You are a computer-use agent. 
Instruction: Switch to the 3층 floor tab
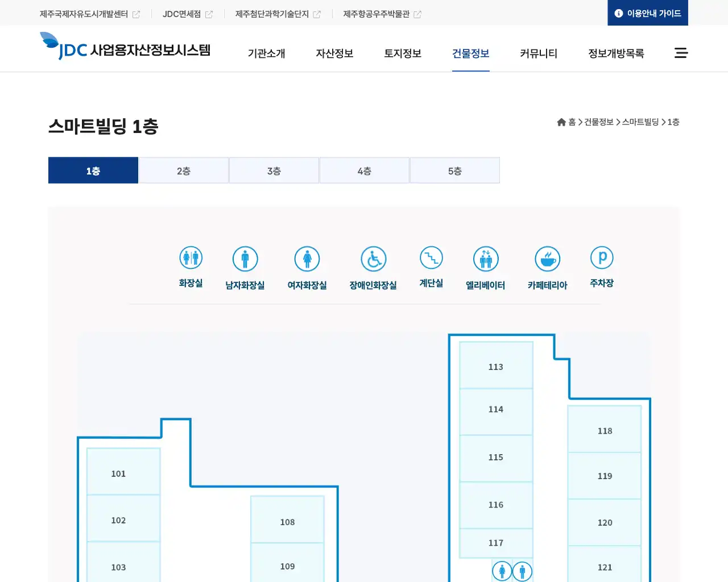[274, 171]
